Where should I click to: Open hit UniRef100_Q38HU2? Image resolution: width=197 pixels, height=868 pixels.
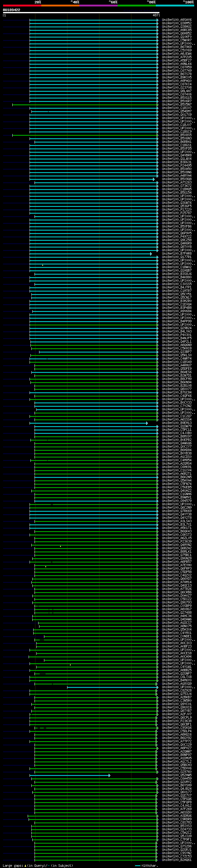(176, 26)
